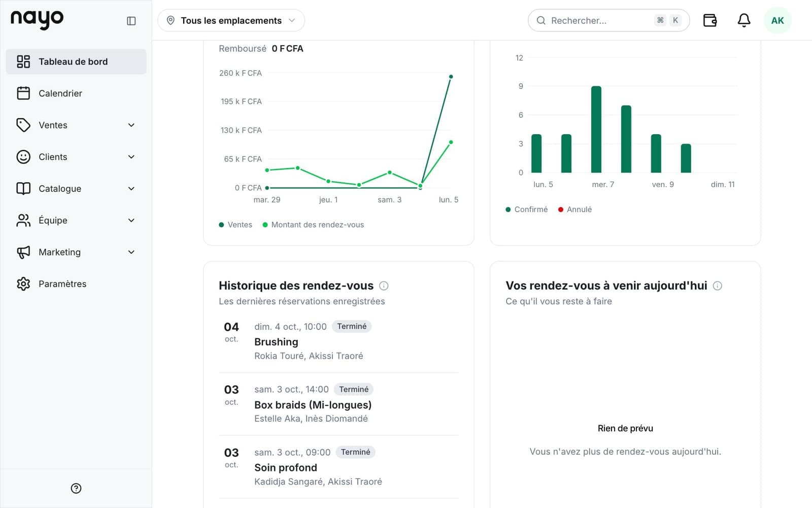Click Terminé badge on Soin profond row

[x=355, y=452]
